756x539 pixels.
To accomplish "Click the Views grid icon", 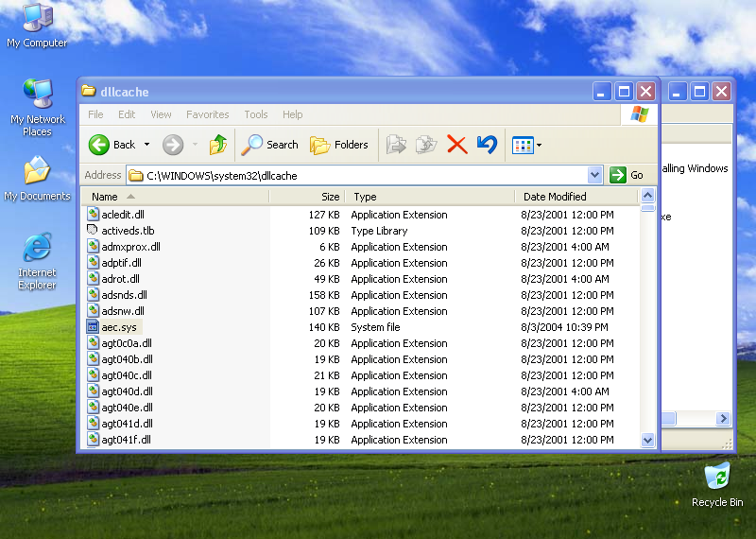I will pyautogui.click(x=523, y=146).
